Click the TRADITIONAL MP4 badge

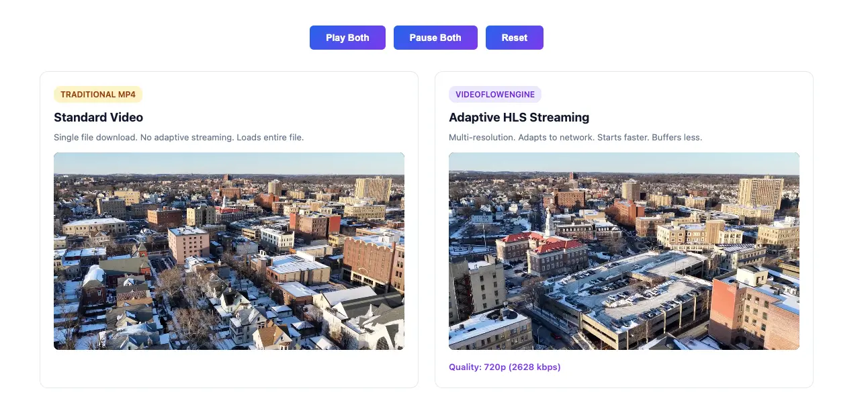98,95
